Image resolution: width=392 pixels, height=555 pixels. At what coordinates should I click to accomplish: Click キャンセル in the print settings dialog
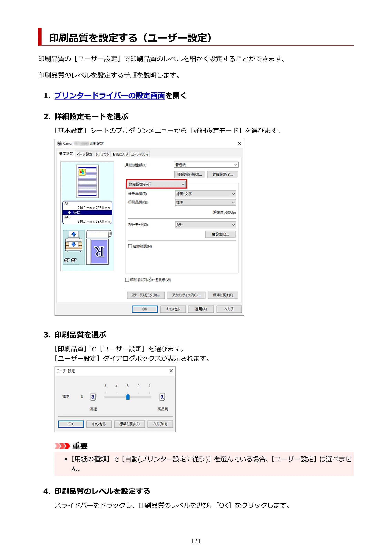[173, 309]
